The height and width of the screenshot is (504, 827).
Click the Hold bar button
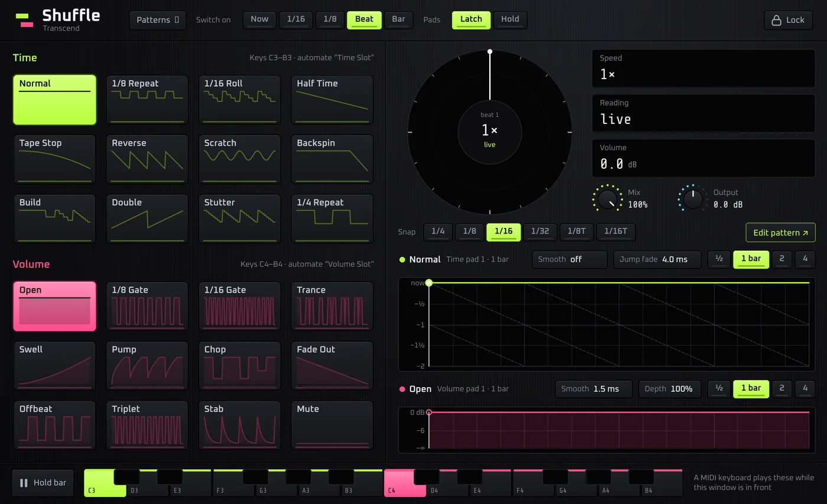(x=43, y=483)
